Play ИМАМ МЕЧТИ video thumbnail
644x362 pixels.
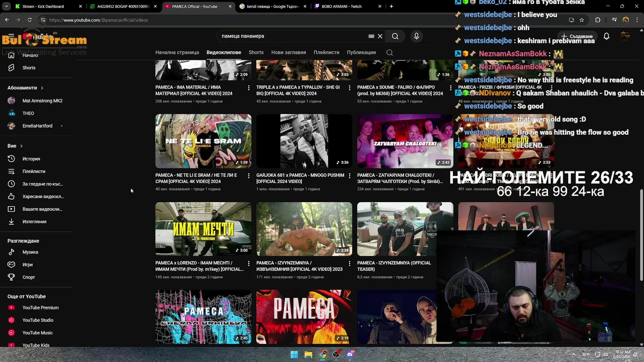203,229
